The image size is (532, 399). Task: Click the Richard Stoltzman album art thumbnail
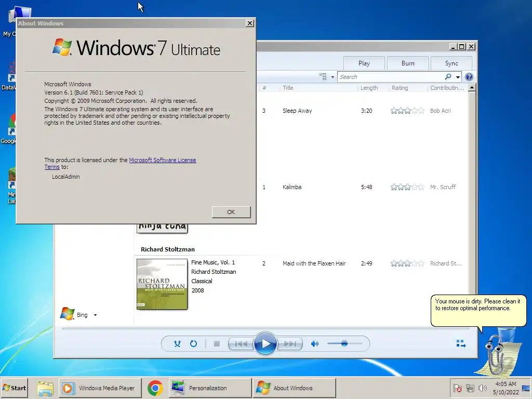point(162,284)
